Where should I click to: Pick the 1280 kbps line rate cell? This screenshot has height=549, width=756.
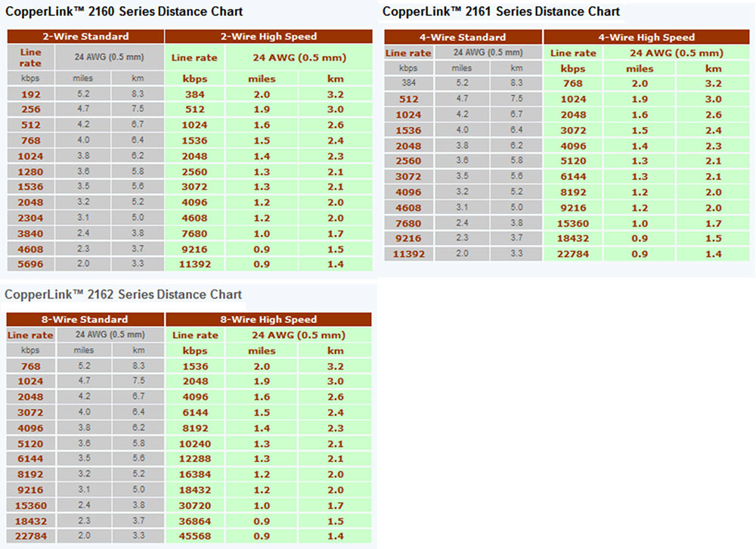[31, 172]
